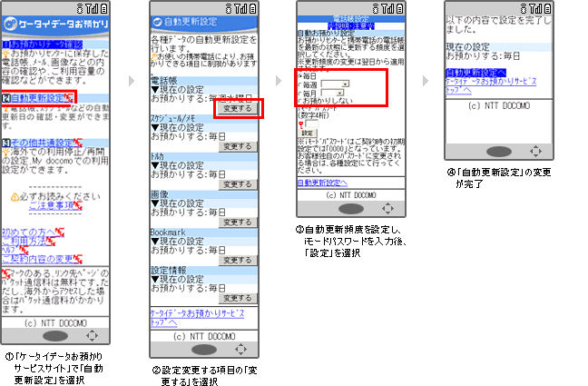Click the signal strength icon on fourth phone
Screen dimensions: 588x386
(535, 8)
